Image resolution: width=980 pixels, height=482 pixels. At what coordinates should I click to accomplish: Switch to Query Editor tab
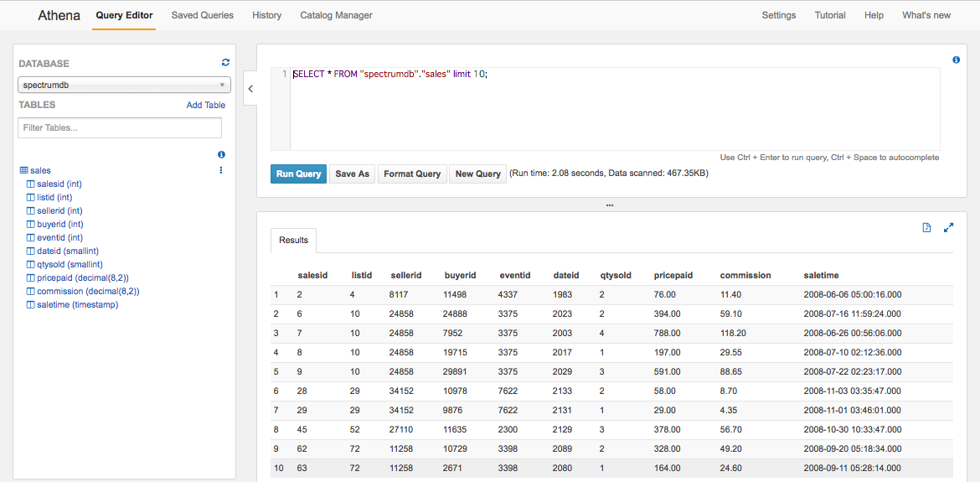[124, 15]
